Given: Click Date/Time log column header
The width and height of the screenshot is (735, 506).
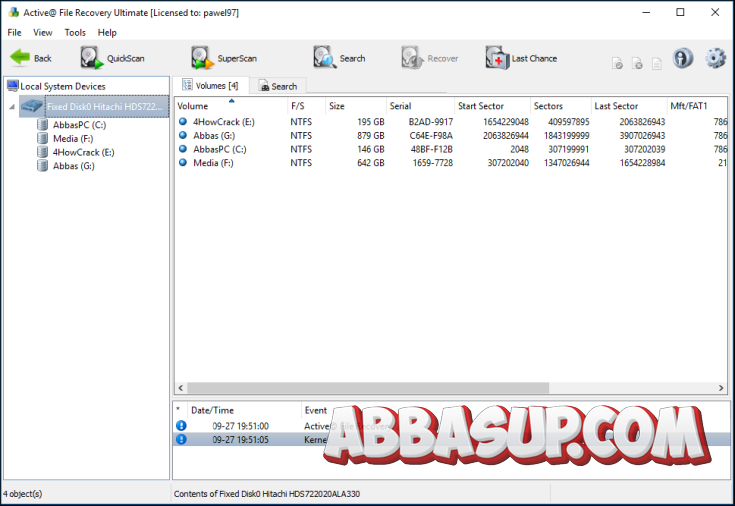Looking at the screenshot, I should [243, 410].
